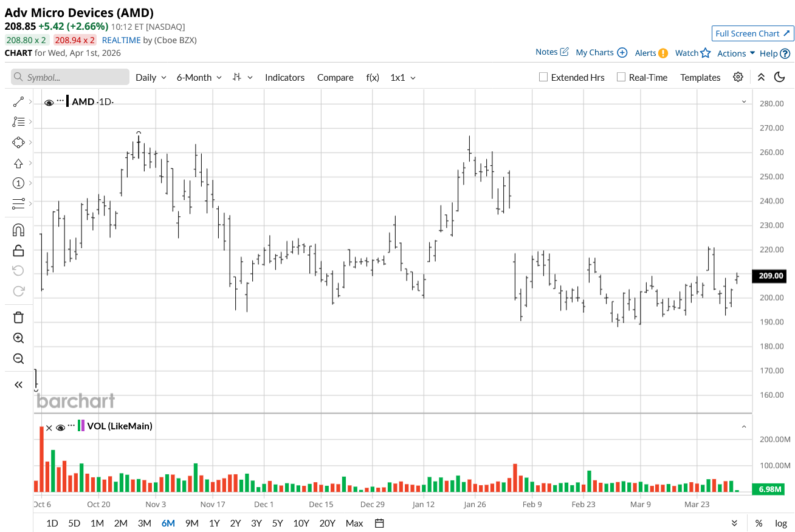795x532 pixels.
Task: Open the Indicators menu
Action: 284,77
